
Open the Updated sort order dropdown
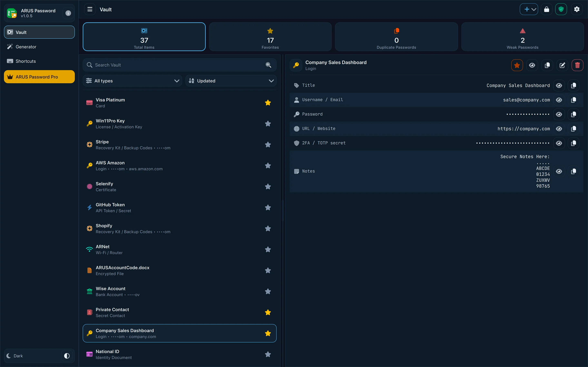pos(231,81)
